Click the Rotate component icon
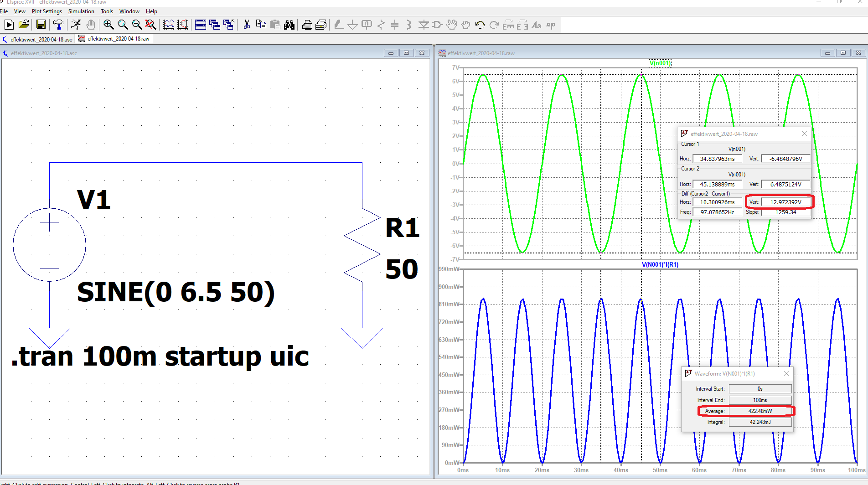This screenshot has height=485, width=868. pyautogui.click(x=508, y=25)
